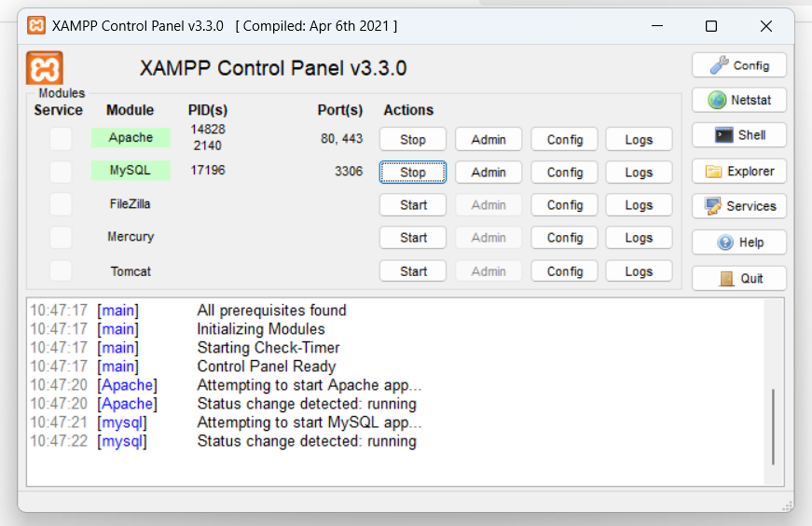The width and height of the screenshot is (812, 526).
Task: View Apache Logs
Action: point(639,139)
